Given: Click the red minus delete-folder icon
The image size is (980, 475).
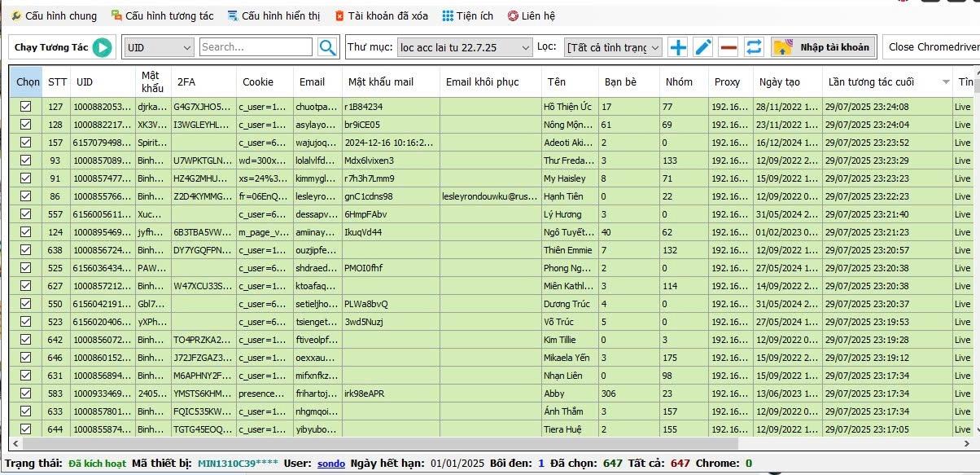Looking at the screenshot, I should click(728, 47).
